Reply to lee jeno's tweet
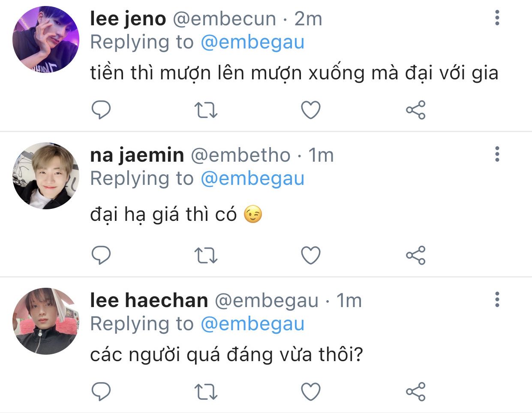Image resolution: width=532 pixels, height=413 pixels. 101,110
